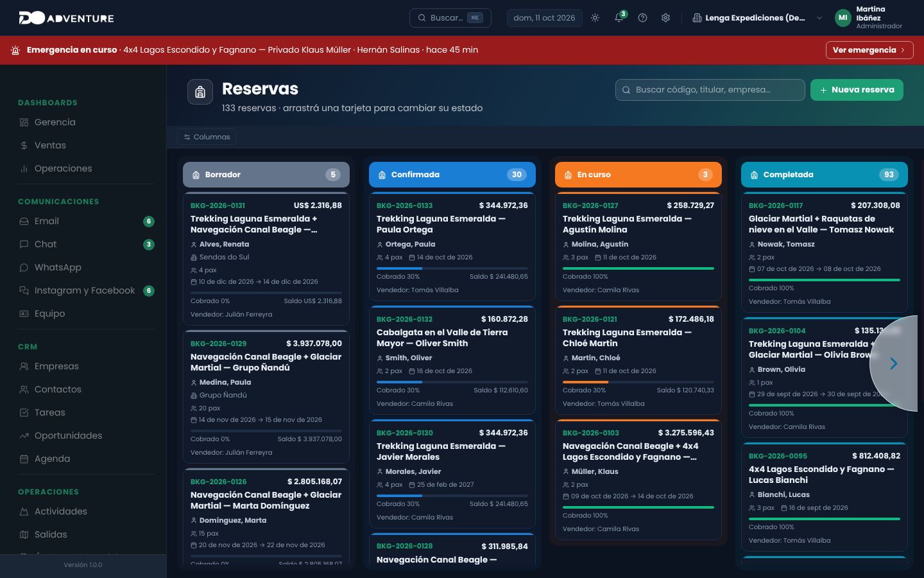Select the Completada column header

tap(825, 175)
